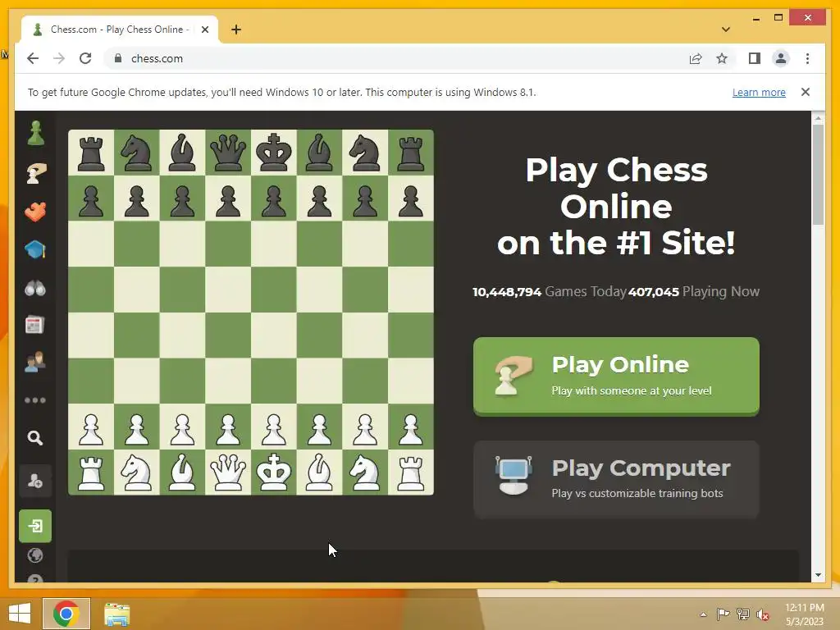Click the white king on the board
Viewport: 840px width, 630px height.
274,472
